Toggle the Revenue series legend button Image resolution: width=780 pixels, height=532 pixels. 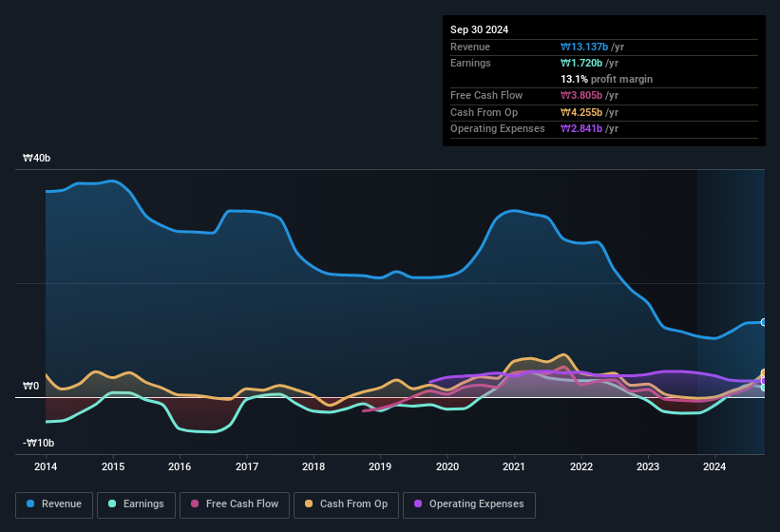[x=54, y=504]
